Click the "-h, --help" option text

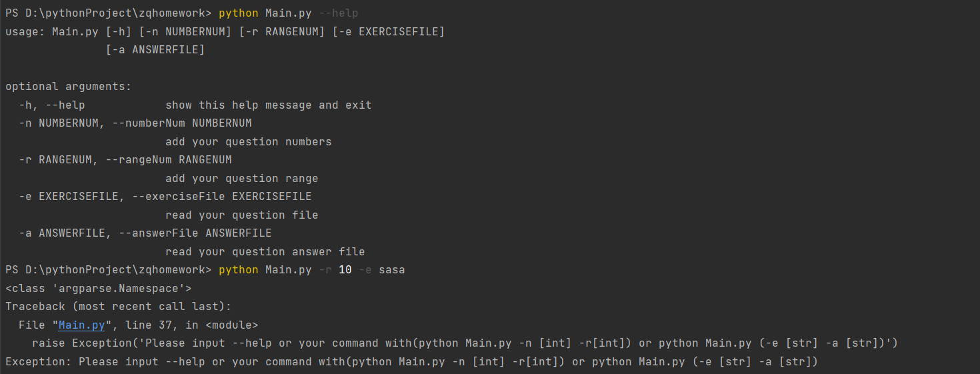pos(51,105)
